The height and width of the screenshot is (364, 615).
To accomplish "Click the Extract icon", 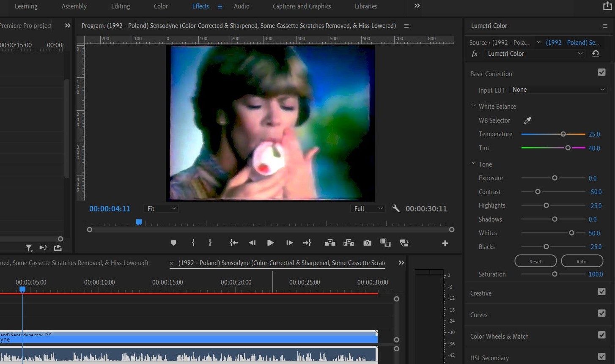I will pos(349,243).
